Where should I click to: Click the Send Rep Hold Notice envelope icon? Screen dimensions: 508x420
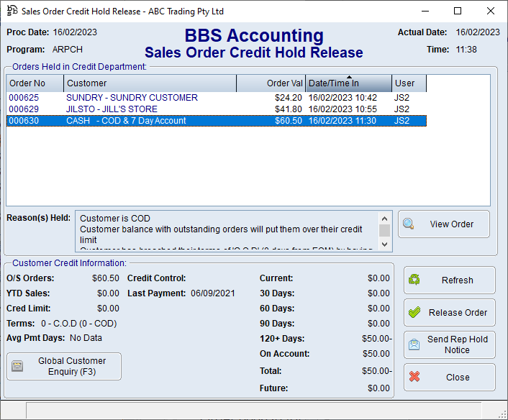(x=414, y=344)
